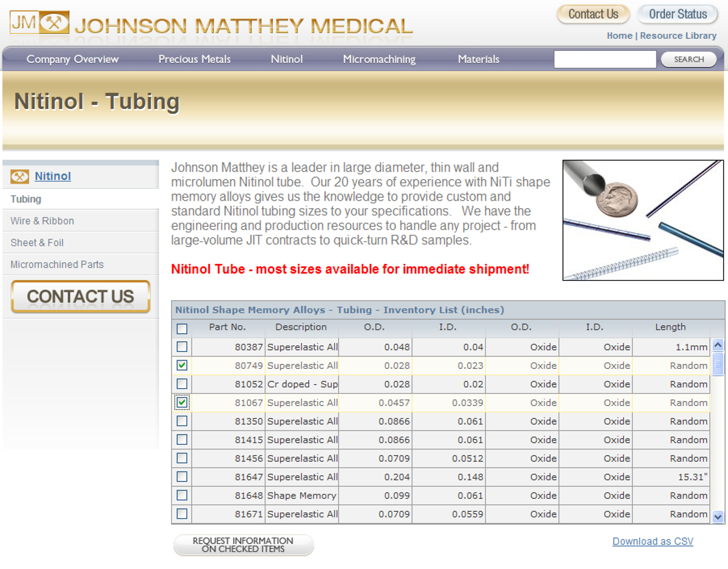Click part number 80387 cell
Screen dimensions: 728x569
tap(229, 348)
